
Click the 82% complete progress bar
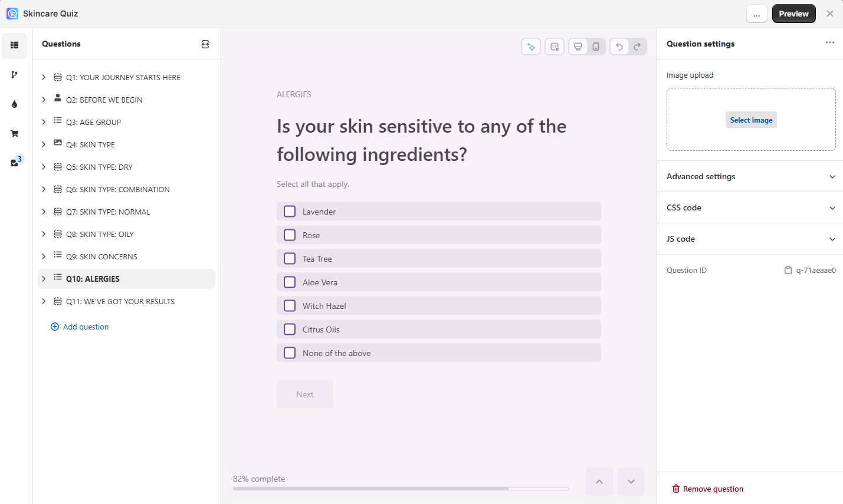point(401,488)
